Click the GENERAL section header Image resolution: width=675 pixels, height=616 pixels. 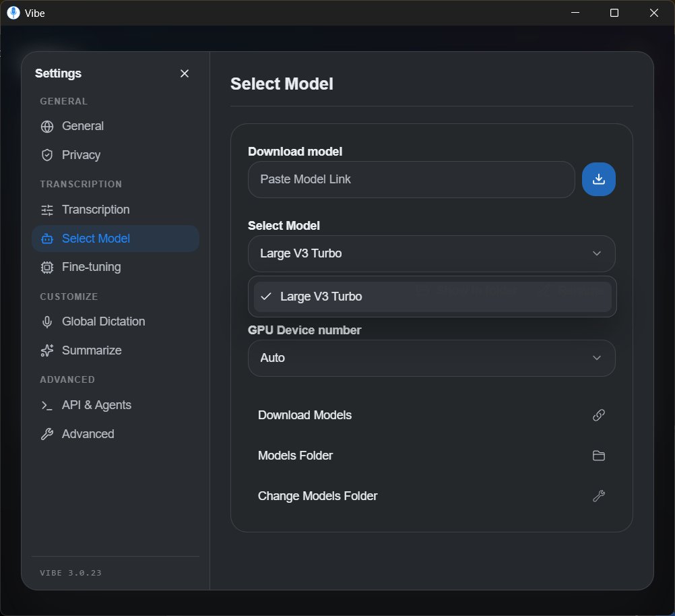[64, 102]
